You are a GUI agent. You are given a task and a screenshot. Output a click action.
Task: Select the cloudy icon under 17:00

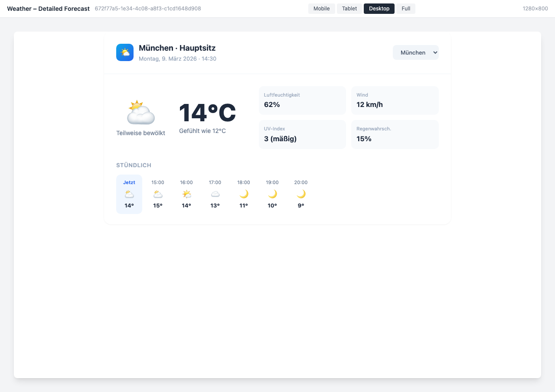215,194
